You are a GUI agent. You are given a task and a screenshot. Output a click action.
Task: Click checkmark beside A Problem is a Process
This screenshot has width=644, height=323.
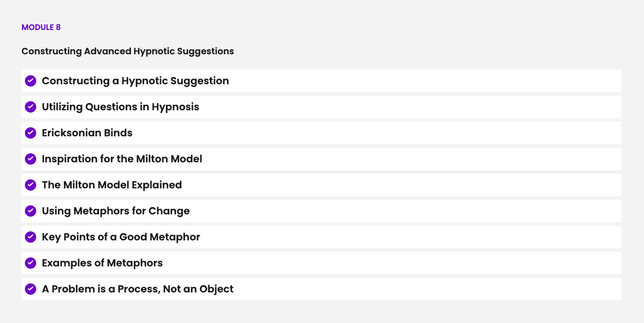coord(31,289)
